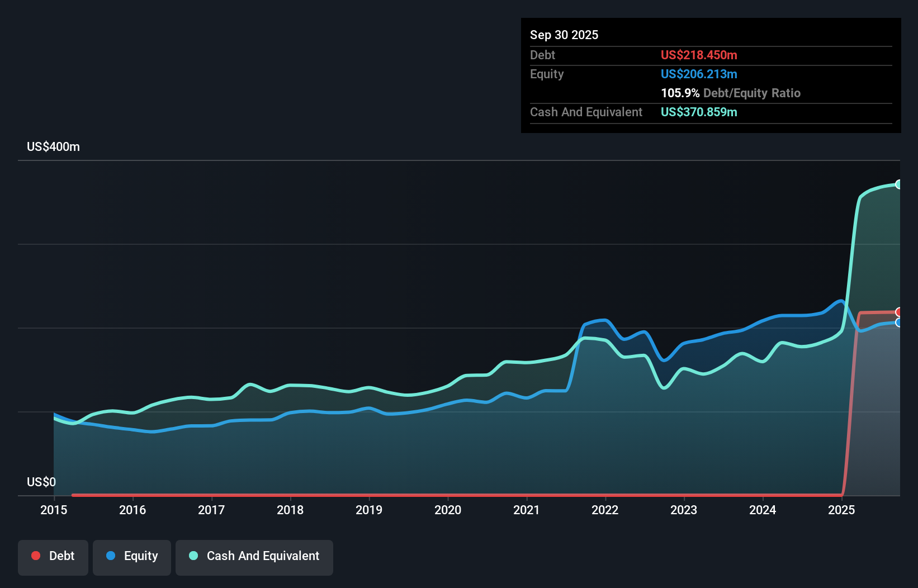Select the red Debt legend dot
The image size is (918, 588).
point(36,555)
